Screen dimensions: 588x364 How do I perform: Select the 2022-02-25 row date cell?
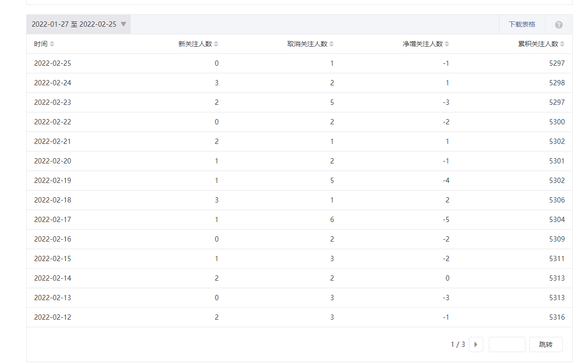[x=52, y=63]
